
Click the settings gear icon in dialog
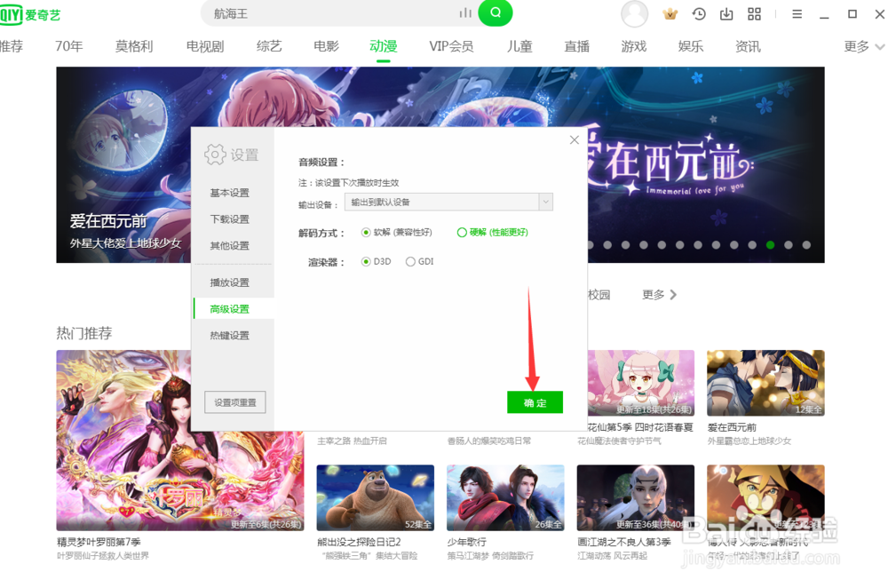click(x=215, y=155)
